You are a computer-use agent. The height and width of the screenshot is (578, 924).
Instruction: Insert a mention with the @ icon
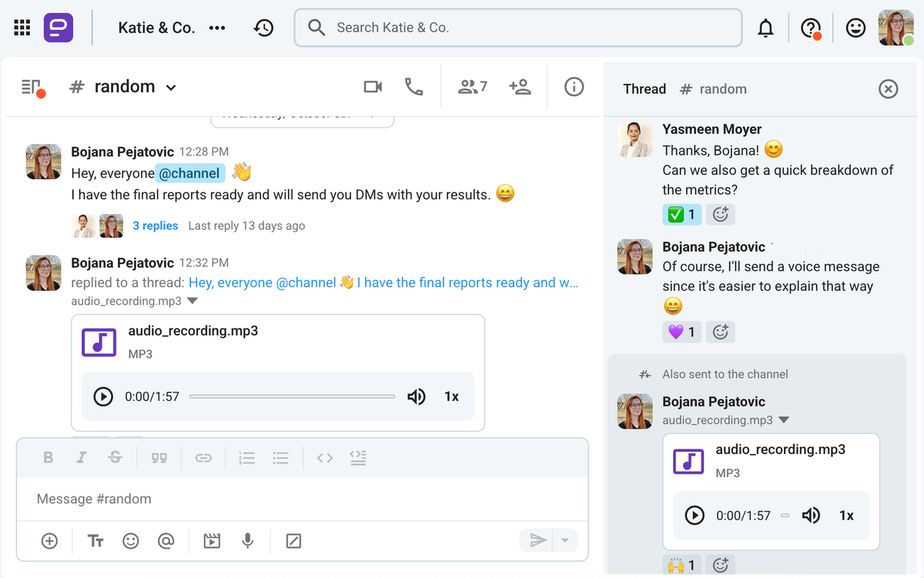(x=166, y=541)
